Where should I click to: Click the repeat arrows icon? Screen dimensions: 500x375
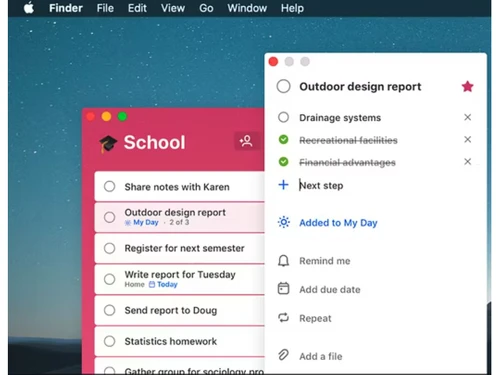283,318
